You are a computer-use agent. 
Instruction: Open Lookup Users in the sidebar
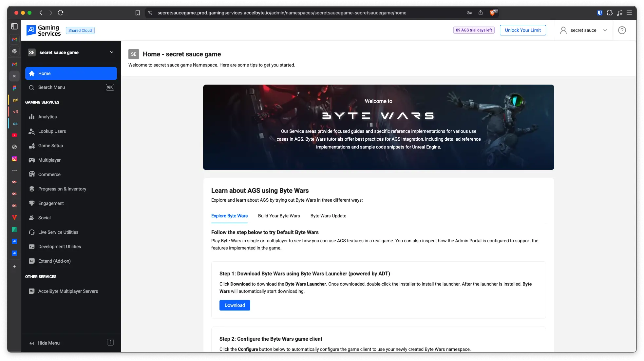pyautogui.click(x=71, y=131)
